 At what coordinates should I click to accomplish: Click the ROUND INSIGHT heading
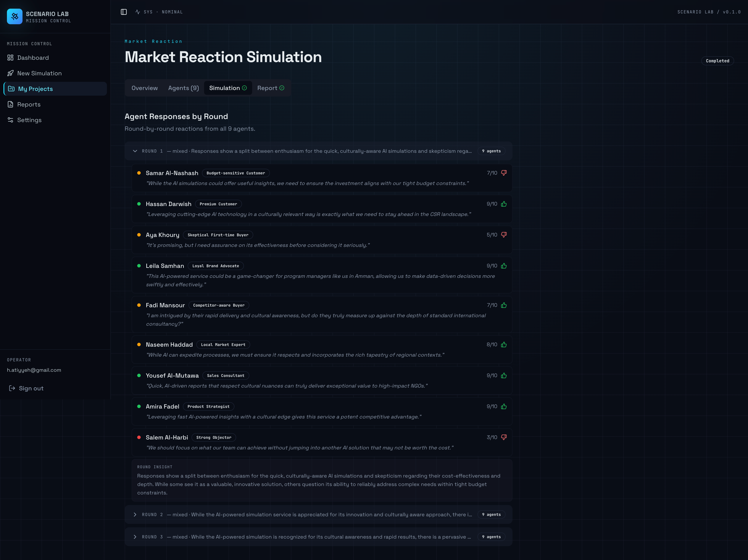[x=155, y=467]
